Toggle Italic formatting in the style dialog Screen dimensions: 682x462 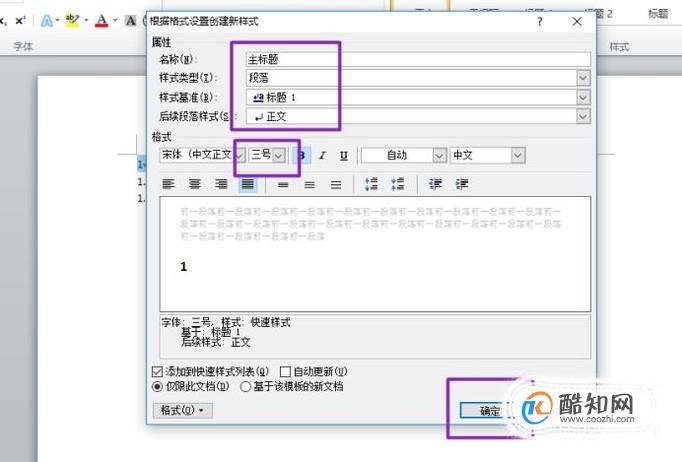(322, 155)
